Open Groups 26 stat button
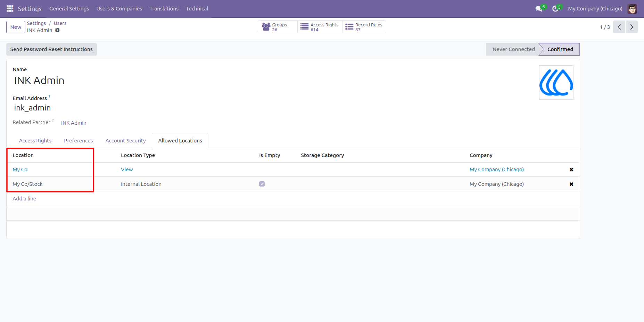 coord(278,27)
